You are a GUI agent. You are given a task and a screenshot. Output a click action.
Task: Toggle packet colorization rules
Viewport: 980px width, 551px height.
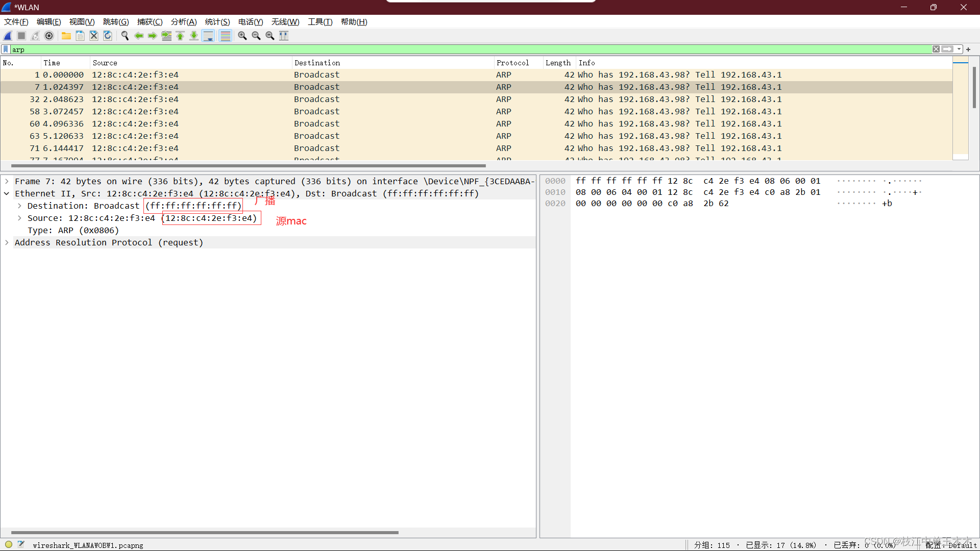225,36
